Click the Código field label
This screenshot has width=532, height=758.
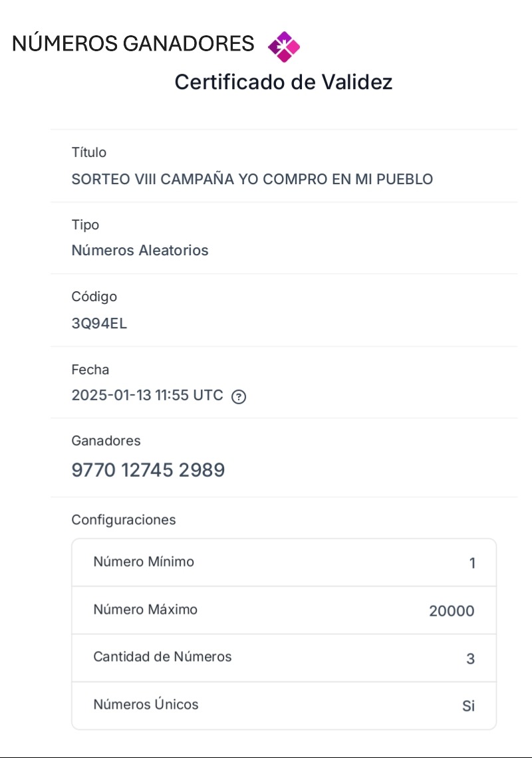pyautogui.click(x=94, y=297)
